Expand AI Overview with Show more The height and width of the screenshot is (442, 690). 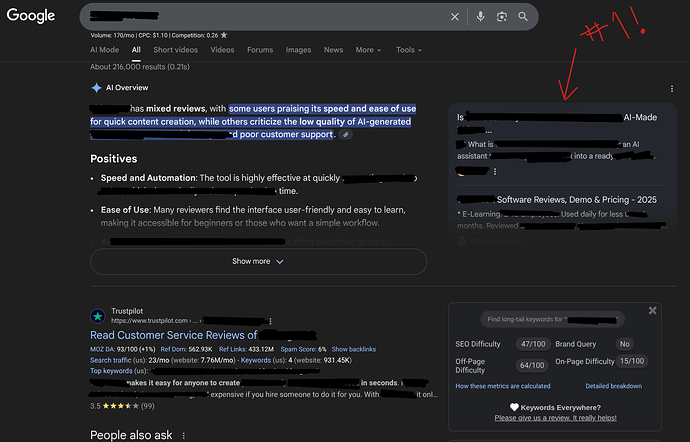click(258, 261)
